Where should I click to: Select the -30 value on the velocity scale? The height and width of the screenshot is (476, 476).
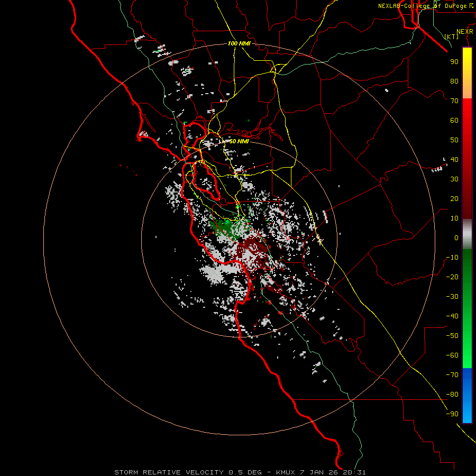coord(452,297)
